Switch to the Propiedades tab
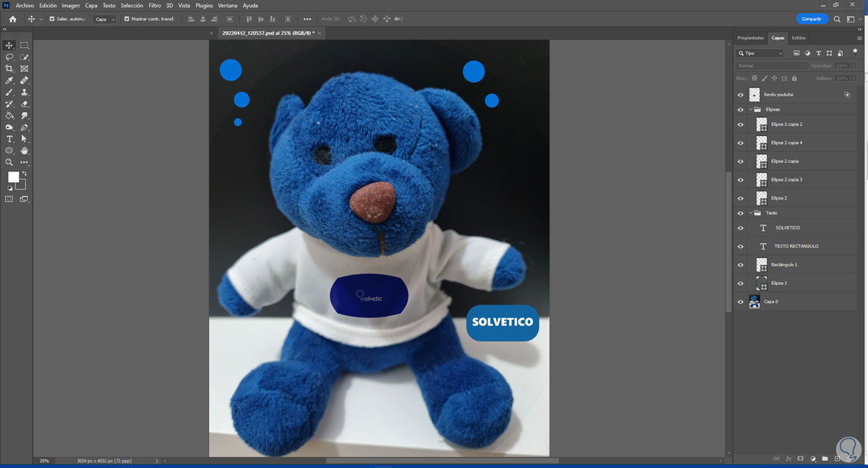 [751, 38]
